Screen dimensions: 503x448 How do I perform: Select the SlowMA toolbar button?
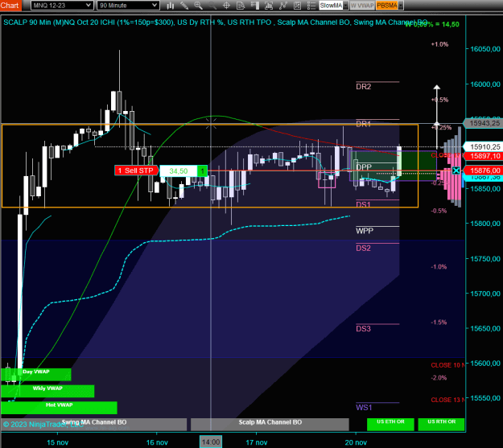331,6
